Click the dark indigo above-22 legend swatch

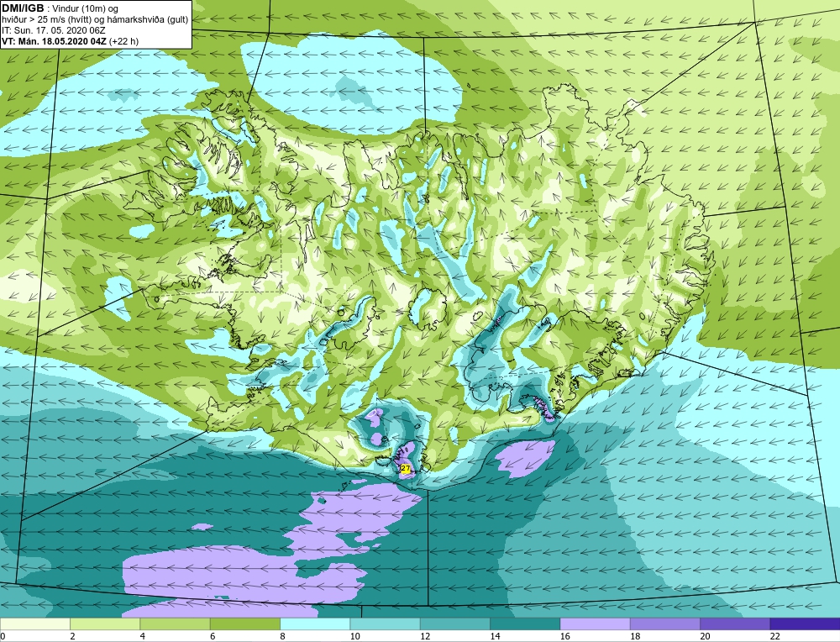pos(806,624)
